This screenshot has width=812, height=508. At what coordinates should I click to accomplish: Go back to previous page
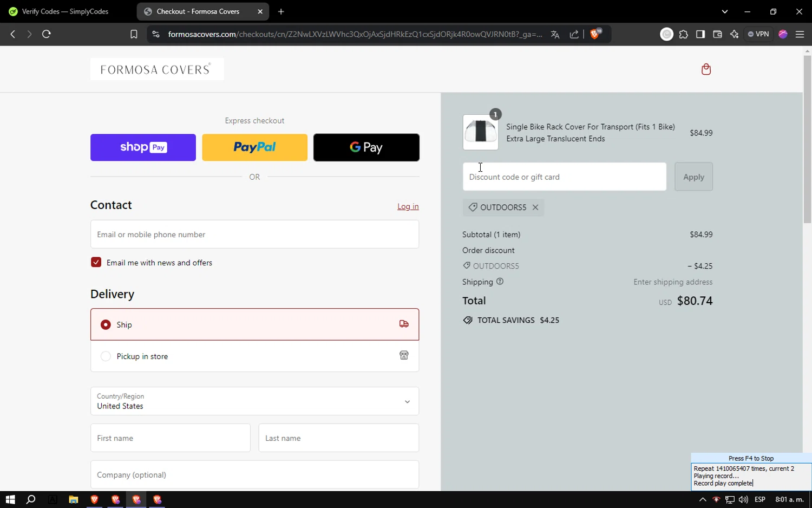coord(13,34)
